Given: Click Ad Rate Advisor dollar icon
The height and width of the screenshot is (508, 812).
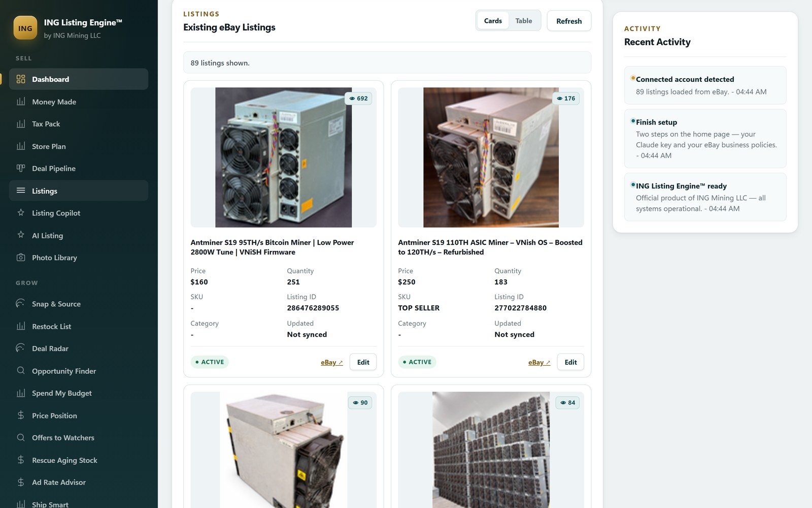Looking at the screenshot, I should [x=21, y=482].
